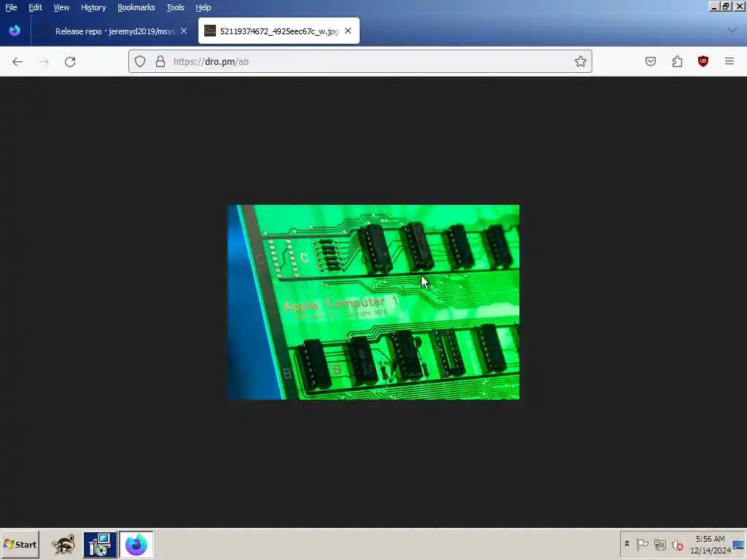The height and width of the screenshot is (560, 747).
Task: Switch to the Firefox taskbar button
Action: coord(136,544)
